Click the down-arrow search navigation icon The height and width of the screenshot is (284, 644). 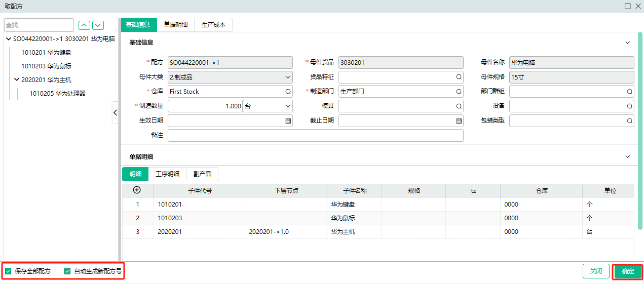[98, 25]
